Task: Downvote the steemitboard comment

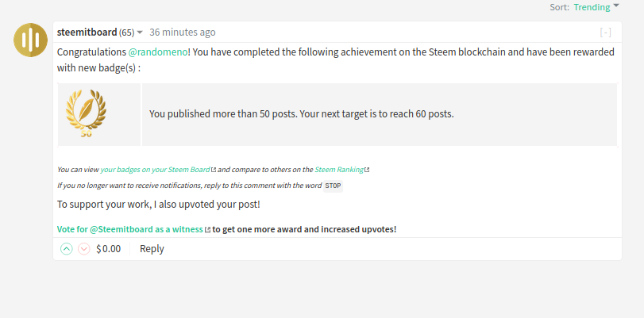Action: [83, 249]
